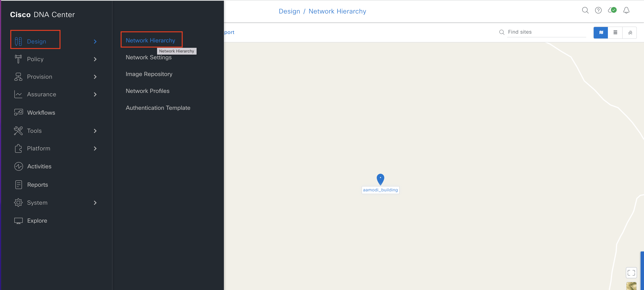Click the Reports document icon
Viewport: 644px width, 290px height.
(x=19, y=185)
